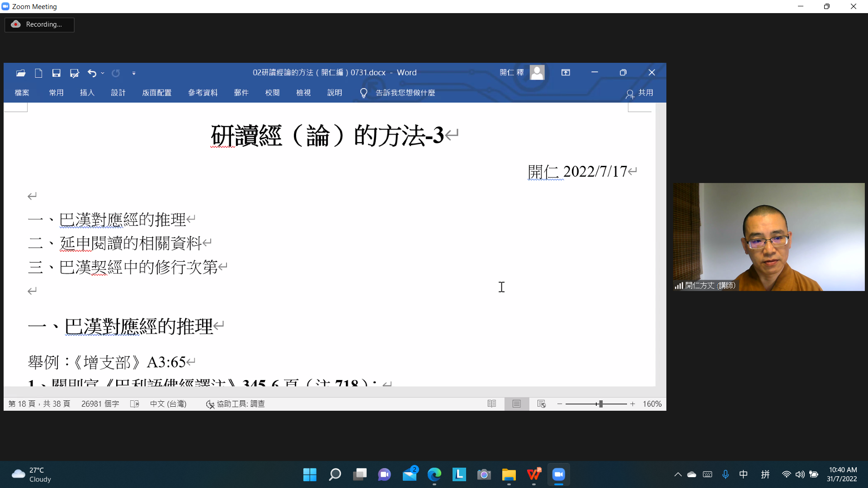Click the Redo icon in quick access toolbar
The image size is (868, 488).
pyautogui.click(x=116, y=73)
